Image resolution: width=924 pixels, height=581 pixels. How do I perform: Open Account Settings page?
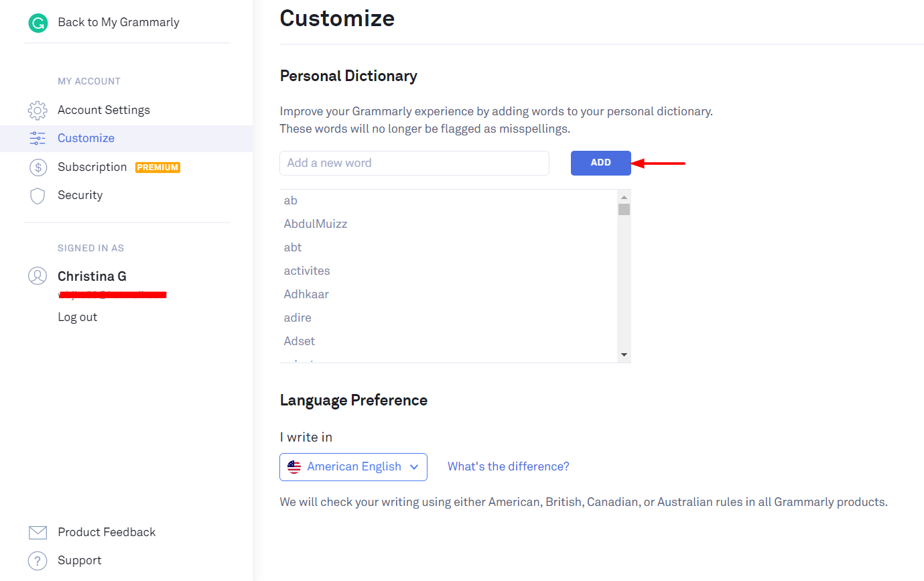104,110
